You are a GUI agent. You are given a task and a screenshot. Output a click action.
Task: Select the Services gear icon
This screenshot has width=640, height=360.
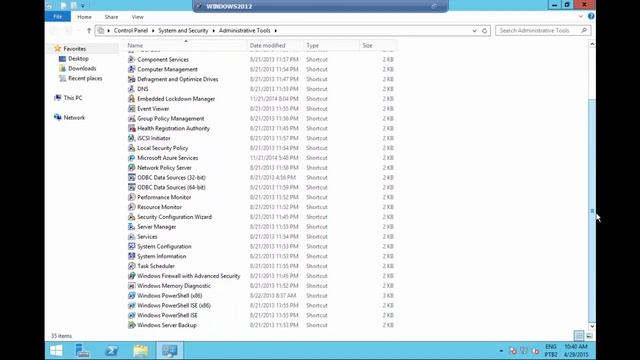131,236
